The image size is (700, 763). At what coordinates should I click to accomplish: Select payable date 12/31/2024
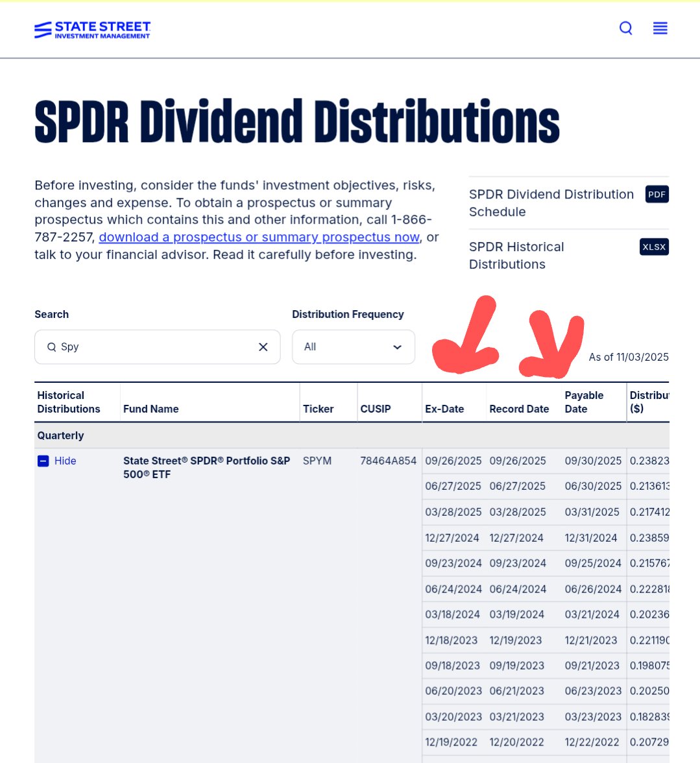590,538
